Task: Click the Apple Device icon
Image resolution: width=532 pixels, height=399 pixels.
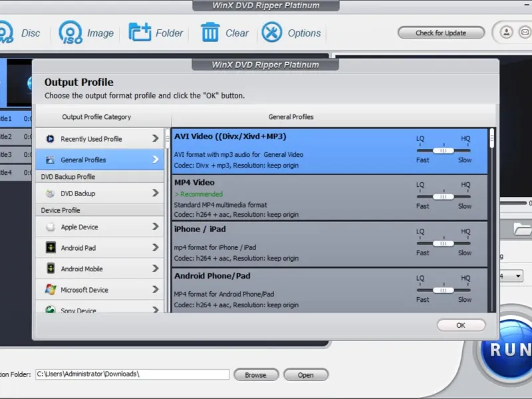Action: point(51,227)
